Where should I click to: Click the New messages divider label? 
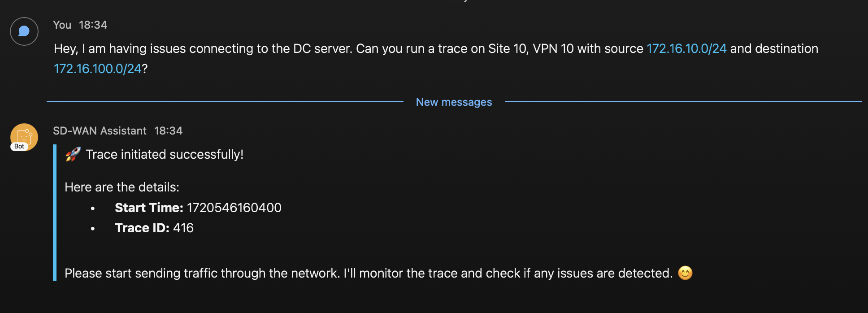454,102
